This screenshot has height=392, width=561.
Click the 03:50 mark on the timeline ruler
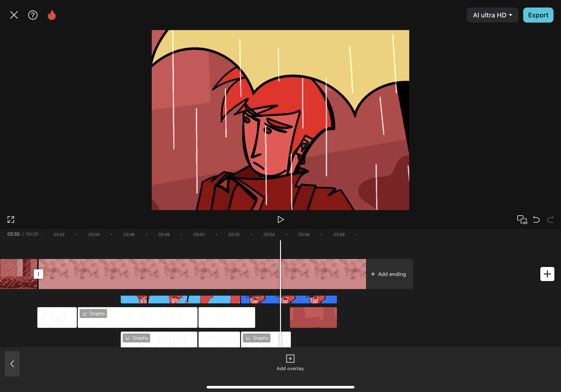[199, 234]
